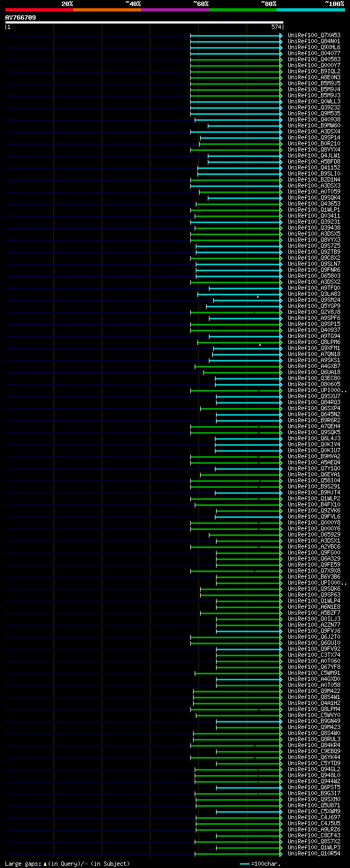
Task: Click the UniRef100_B9MW60 label
Action: pyautogui.click(x=314, y=125)
